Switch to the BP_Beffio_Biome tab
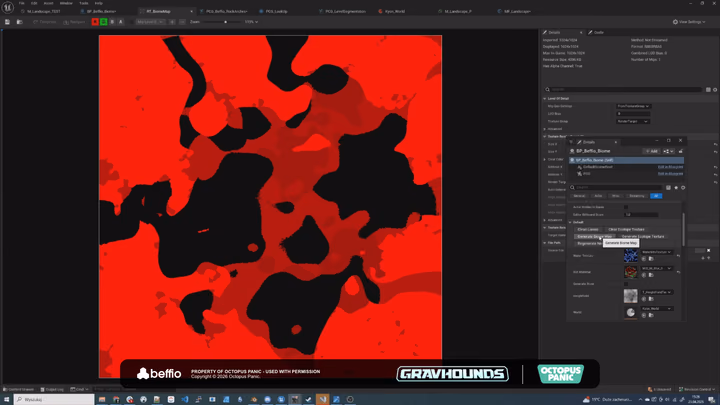 [x=101, y=11]
